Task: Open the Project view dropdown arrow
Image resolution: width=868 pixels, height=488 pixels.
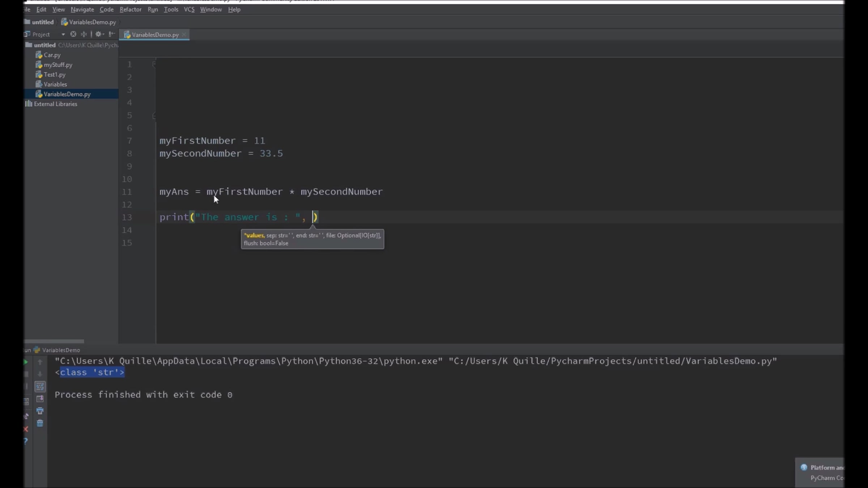Action: [x=63, y=34]
